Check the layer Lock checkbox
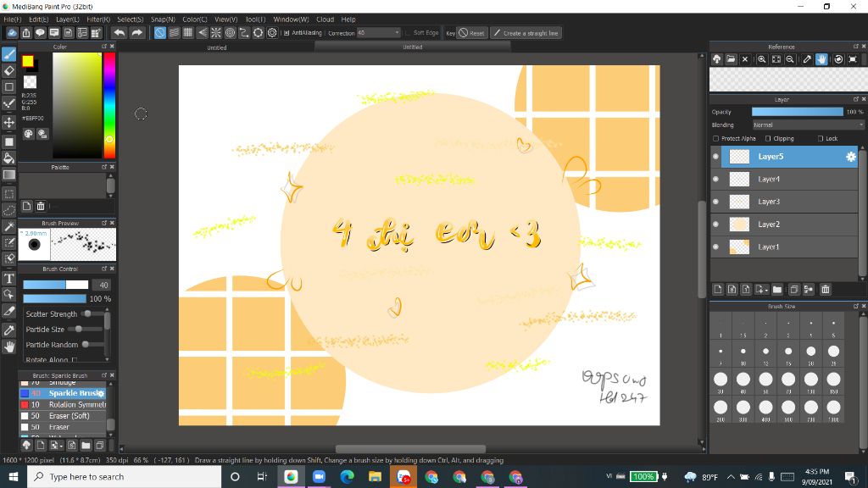 (821, 139)
